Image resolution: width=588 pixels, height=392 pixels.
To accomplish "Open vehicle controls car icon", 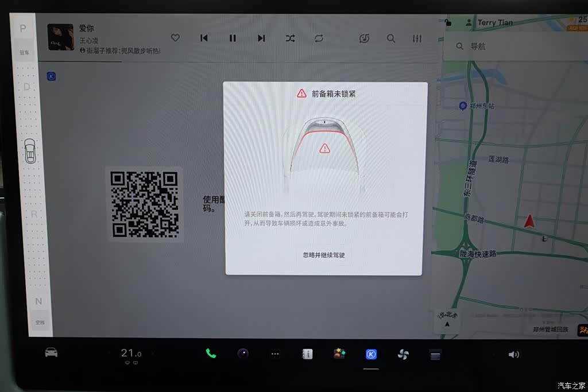I will pos(51,352).
